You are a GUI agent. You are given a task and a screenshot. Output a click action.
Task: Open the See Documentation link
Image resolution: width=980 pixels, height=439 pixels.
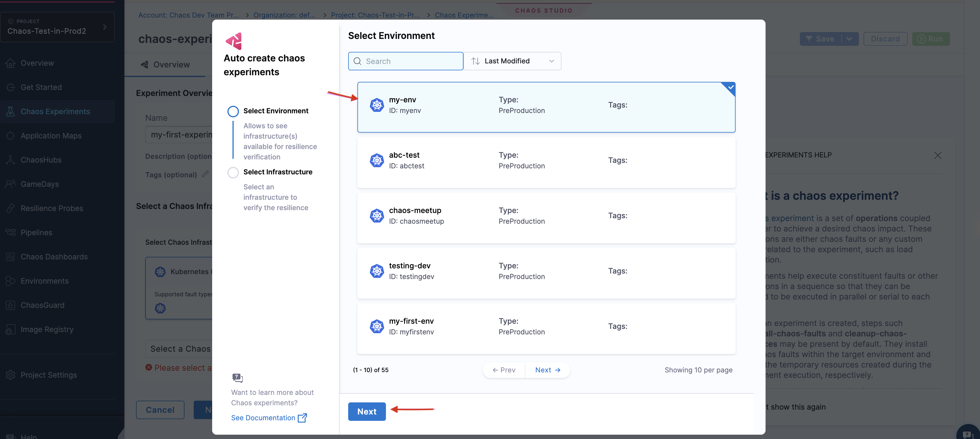pyautogui.click(x=263, y=418)
